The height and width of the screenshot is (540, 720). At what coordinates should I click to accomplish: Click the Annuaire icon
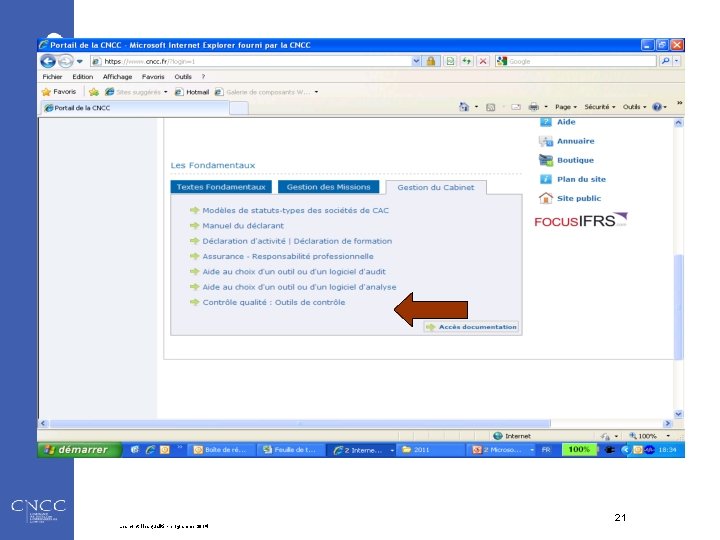[546, 141]
